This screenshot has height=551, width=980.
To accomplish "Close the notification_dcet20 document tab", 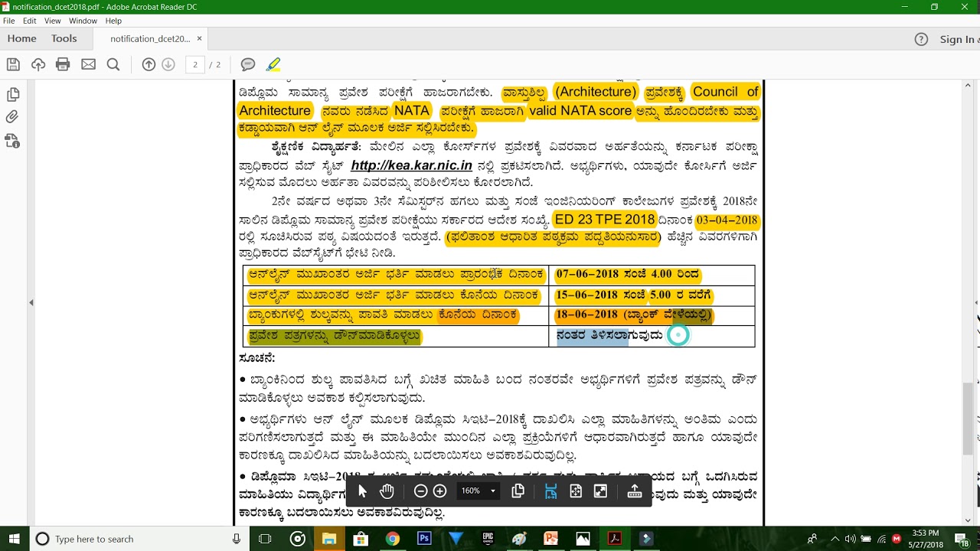I will 200,38.
